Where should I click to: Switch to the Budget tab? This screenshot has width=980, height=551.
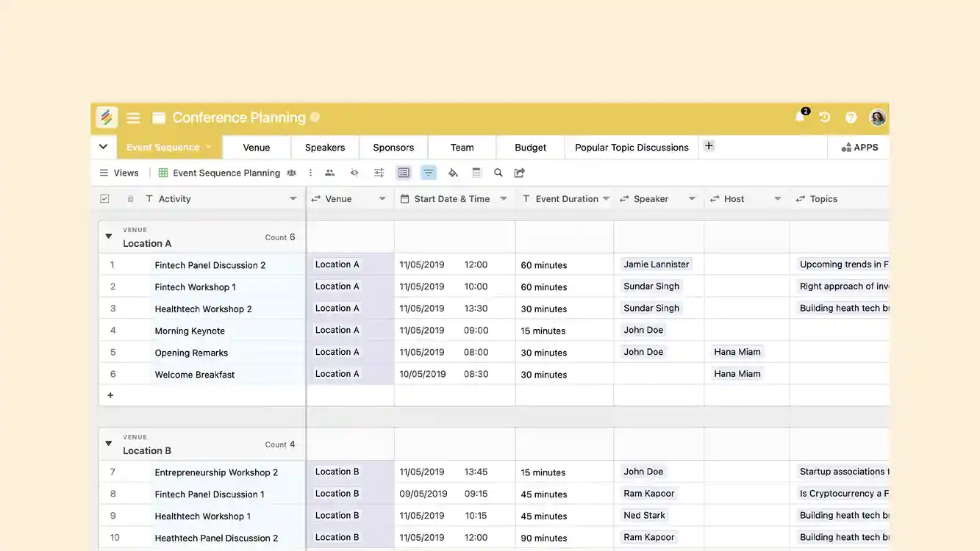530,147
